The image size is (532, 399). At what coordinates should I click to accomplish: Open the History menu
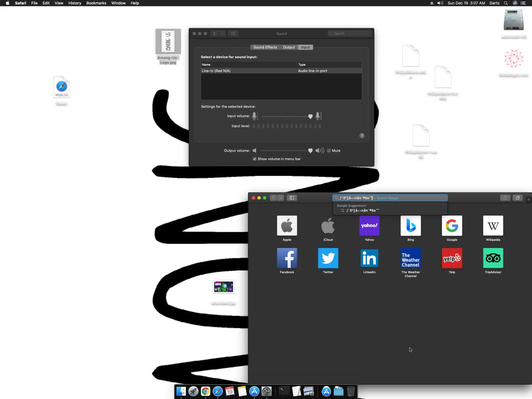pyautogui.click(x=75, y=3)
